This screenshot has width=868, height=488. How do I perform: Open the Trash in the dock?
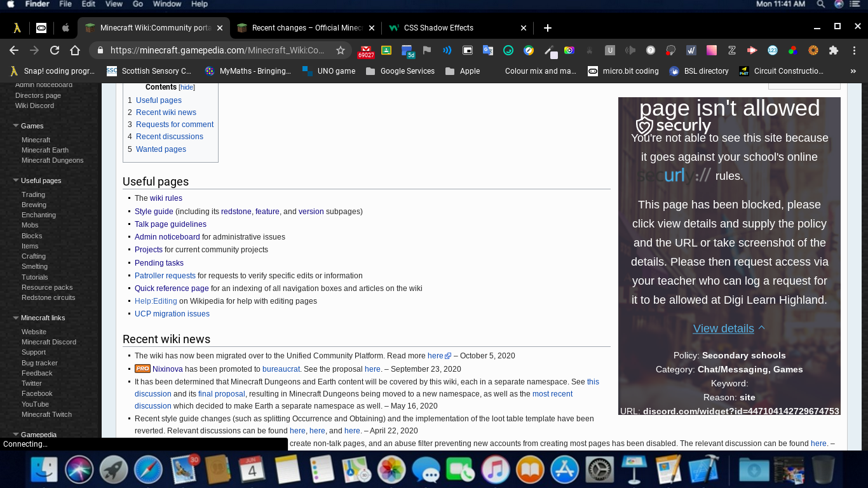(824, 470)
